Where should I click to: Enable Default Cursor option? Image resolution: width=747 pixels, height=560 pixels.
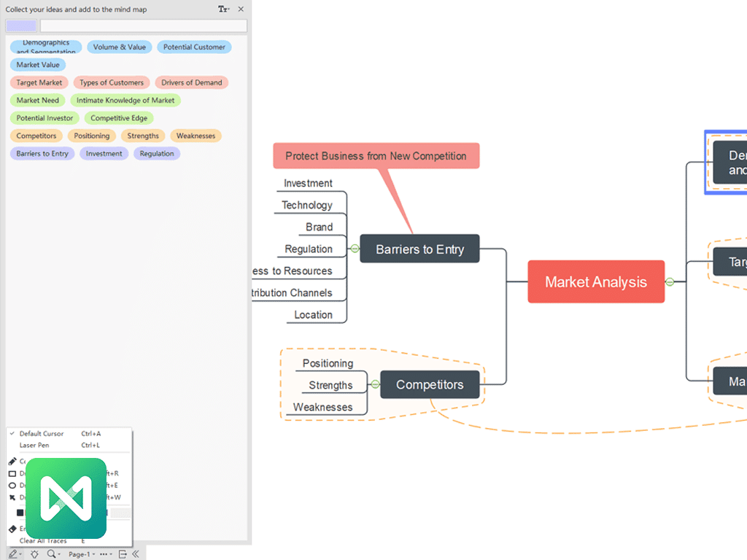[42, 434]
